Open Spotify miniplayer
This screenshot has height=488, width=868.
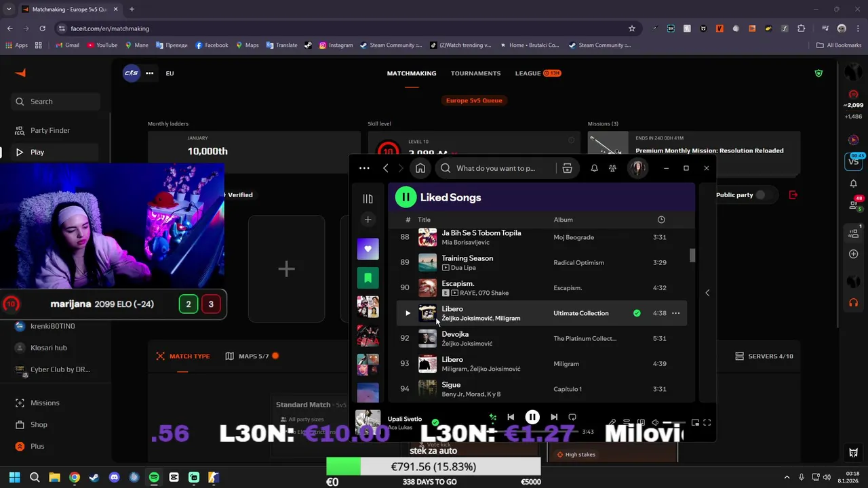[695, 422]
